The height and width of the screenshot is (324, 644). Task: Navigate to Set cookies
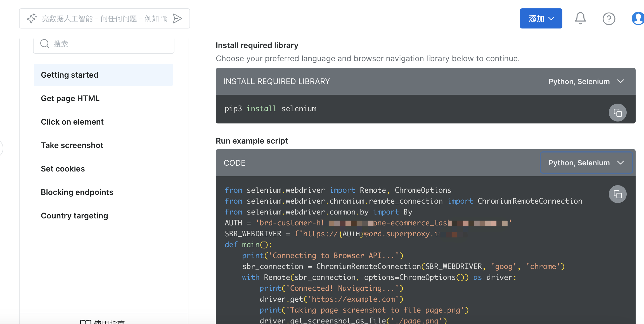[63, 169]
